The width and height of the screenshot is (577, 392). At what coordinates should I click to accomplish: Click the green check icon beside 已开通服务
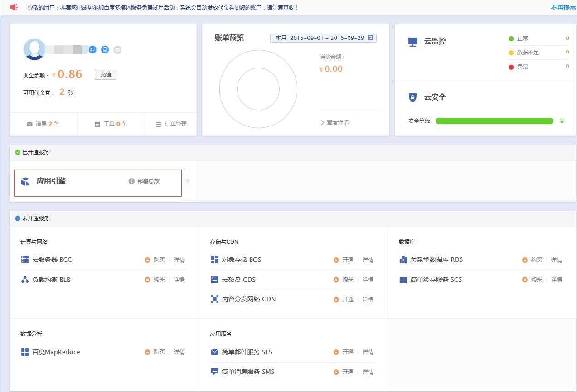(x=18, y=152)
